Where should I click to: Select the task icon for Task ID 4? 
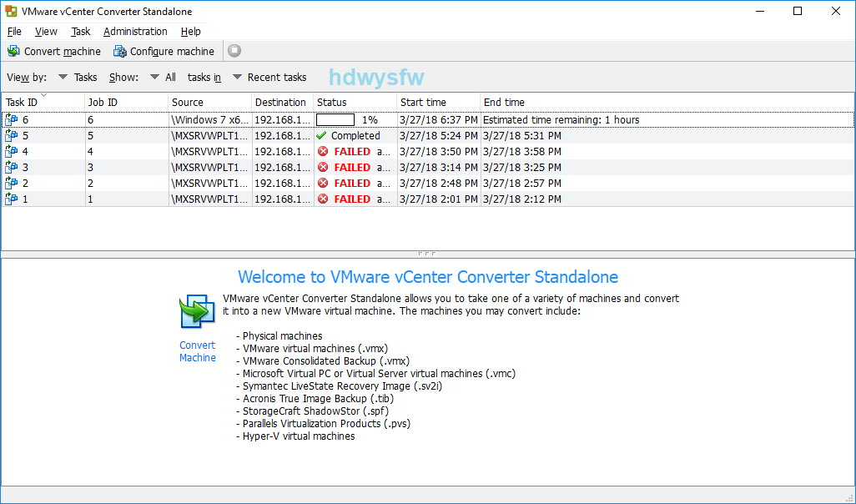[x=12, y=151]
